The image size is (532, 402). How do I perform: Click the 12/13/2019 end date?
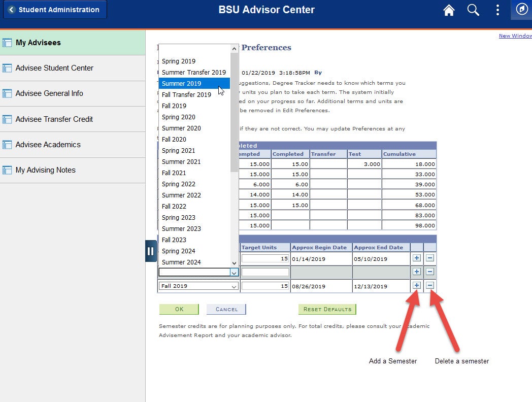371,286
